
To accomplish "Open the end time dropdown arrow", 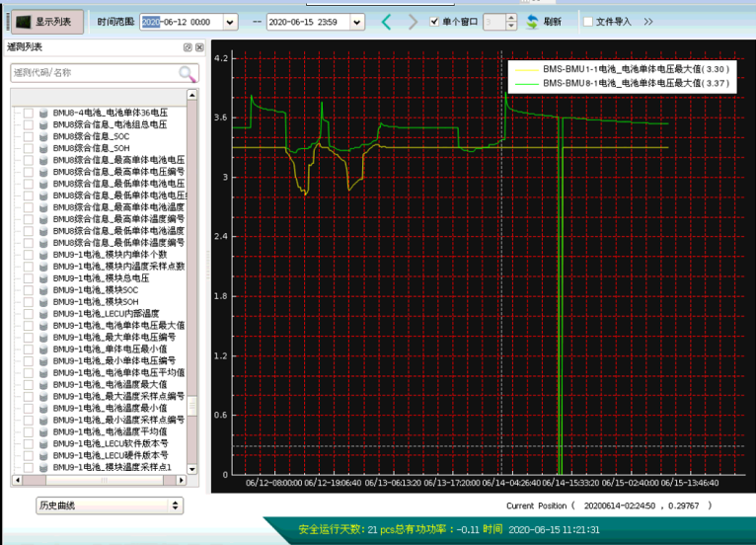I will tap(357, 22).
